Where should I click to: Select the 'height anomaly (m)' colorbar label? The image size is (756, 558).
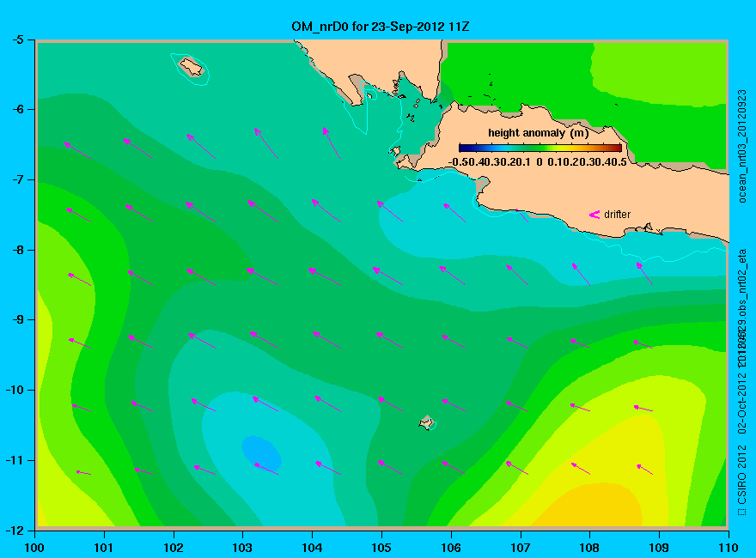click(538, 133)
